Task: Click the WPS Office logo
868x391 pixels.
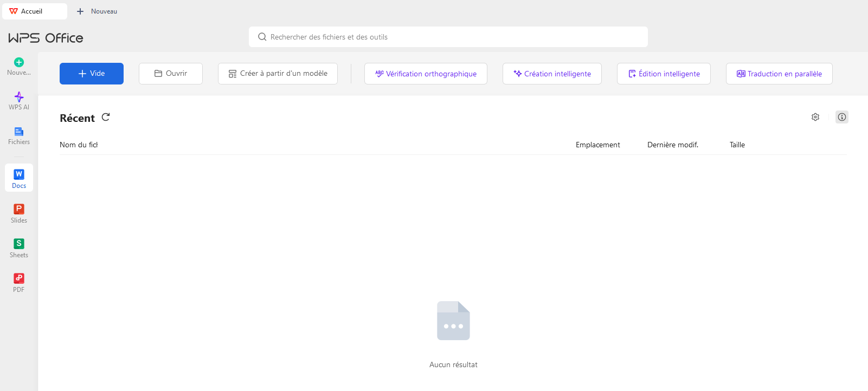Action: coord(46,38)
